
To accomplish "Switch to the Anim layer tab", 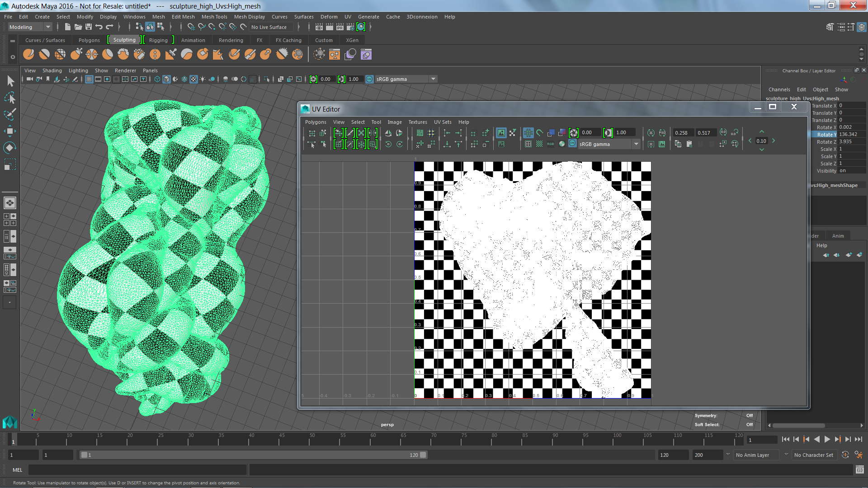I will 838,236.
